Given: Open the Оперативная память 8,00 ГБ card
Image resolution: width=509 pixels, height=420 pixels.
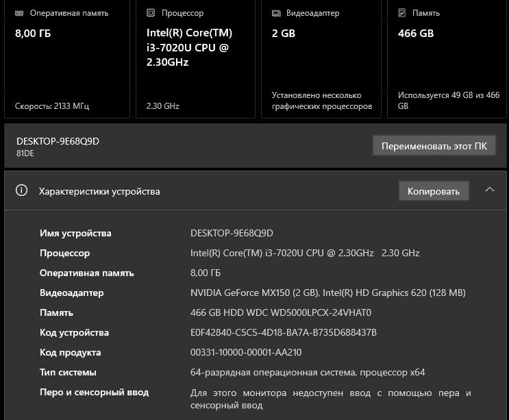Looking at the screenshot, I should click(67, 58).
